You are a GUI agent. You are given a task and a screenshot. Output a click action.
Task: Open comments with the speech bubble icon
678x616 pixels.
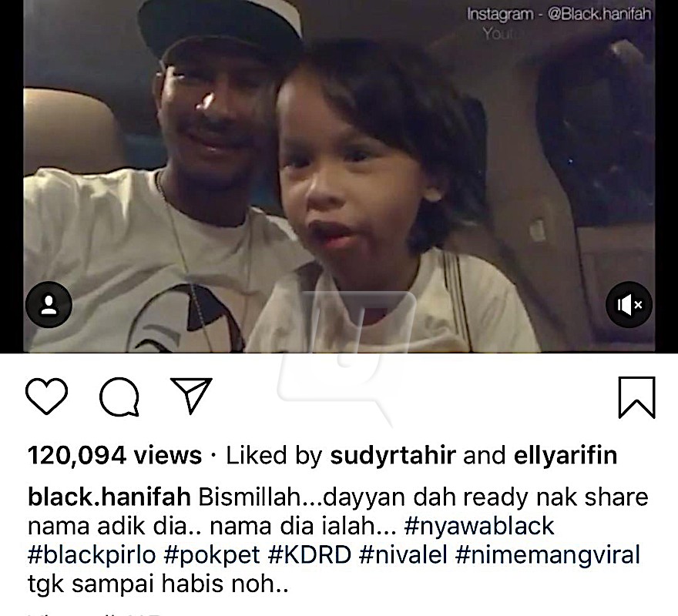(119, 397)
